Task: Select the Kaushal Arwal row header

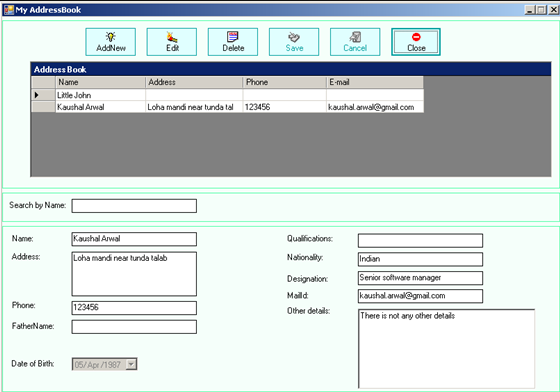Action: [x=43, y=107]
